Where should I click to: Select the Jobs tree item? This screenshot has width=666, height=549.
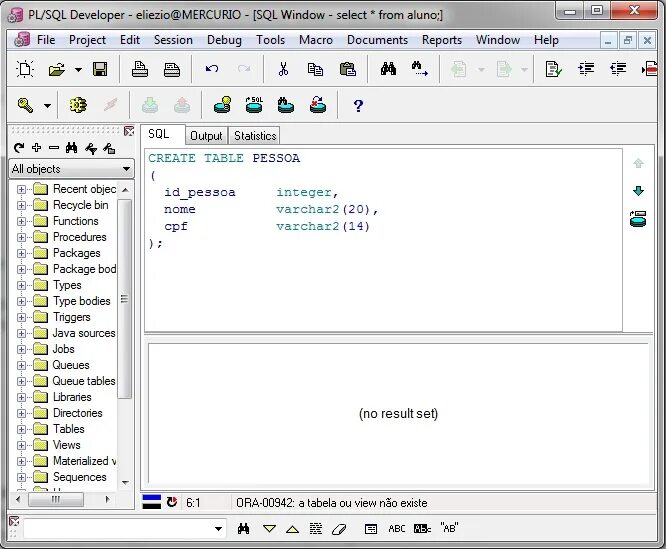(63, 349)
